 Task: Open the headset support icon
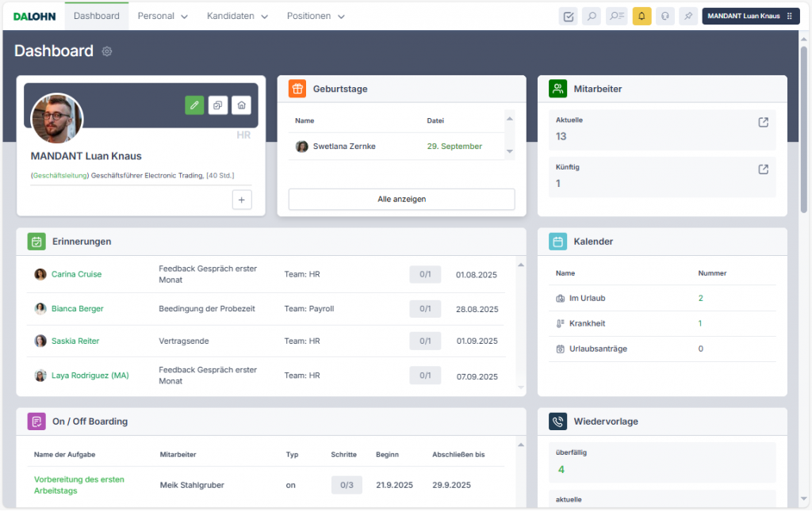pos(665,16)
